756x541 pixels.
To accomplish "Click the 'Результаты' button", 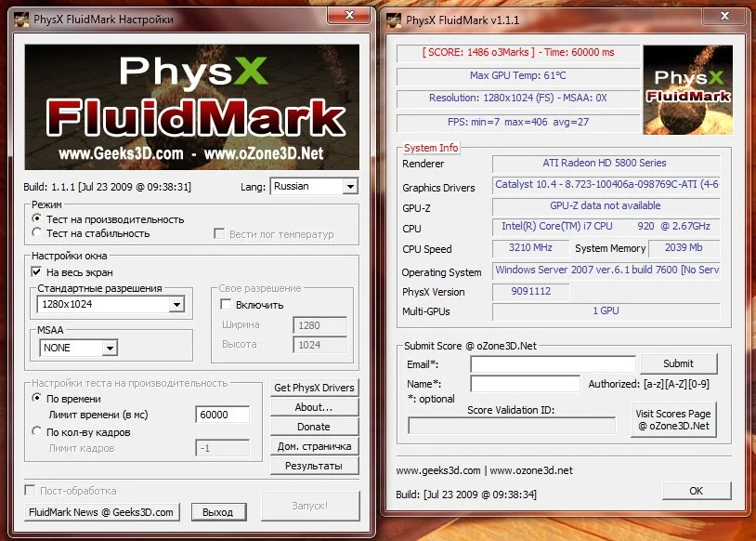I will click(314, 466).
